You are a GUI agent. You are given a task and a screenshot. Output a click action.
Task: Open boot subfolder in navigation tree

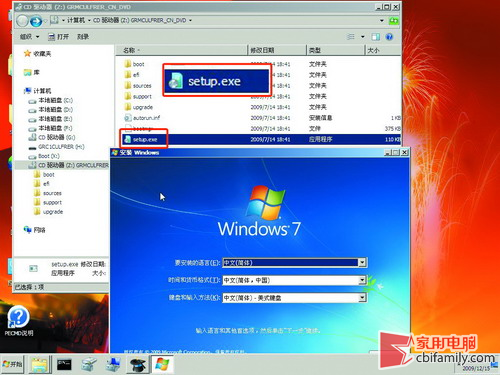pyautogui.click(x=44, y=174)
